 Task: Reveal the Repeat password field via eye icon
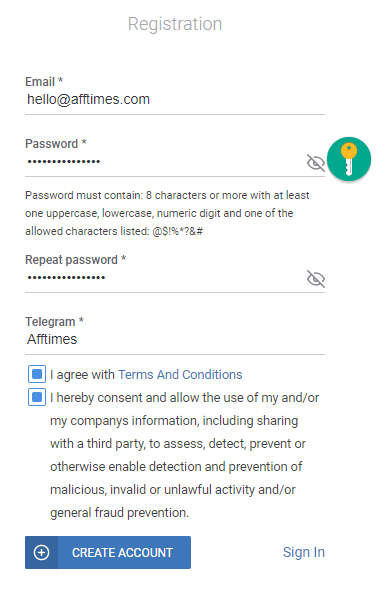tap(315, 279)
